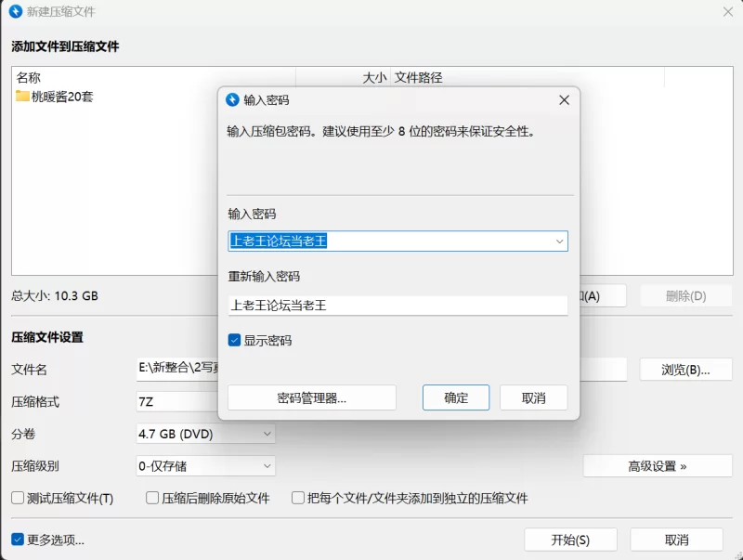Click the 浏览(B)... button
The image size is (743, 560).
tap(685, 369)
